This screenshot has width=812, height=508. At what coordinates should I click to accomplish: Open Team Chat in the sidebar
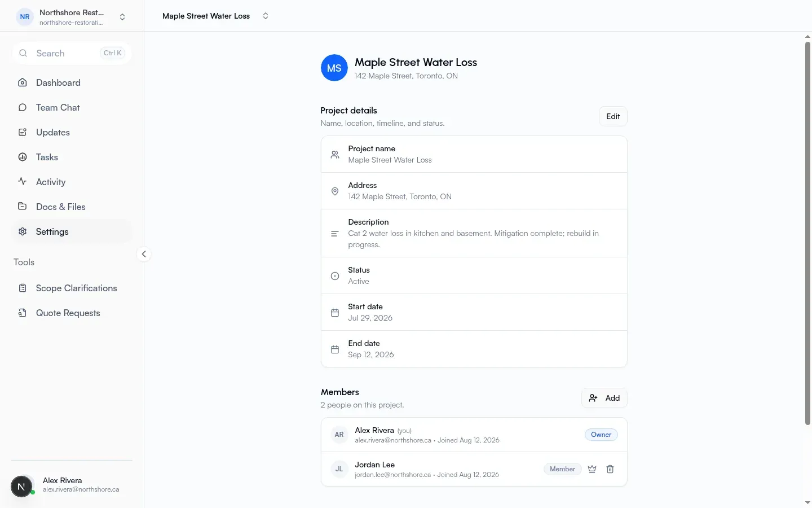pyautogui.click(x=72, y=107)
